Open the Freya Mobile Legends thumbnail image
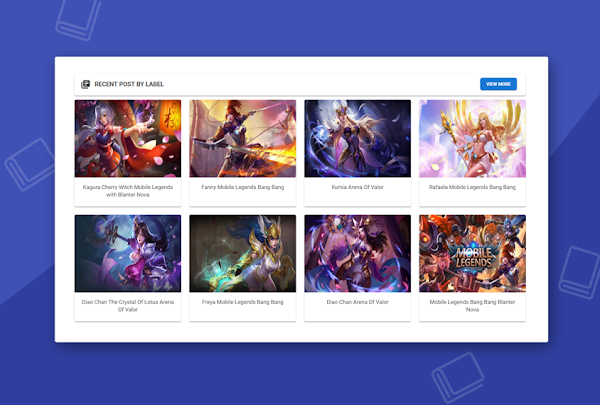The height and width of the screenshot is (405, 600). pyautogui.click(x=243, y=253)
